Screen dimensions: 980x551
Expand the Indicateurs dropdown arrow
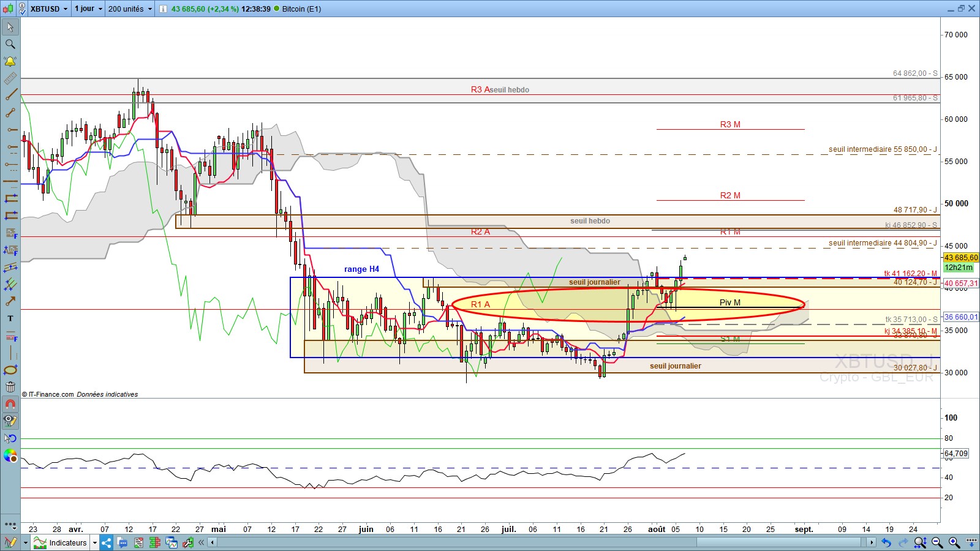94,542
